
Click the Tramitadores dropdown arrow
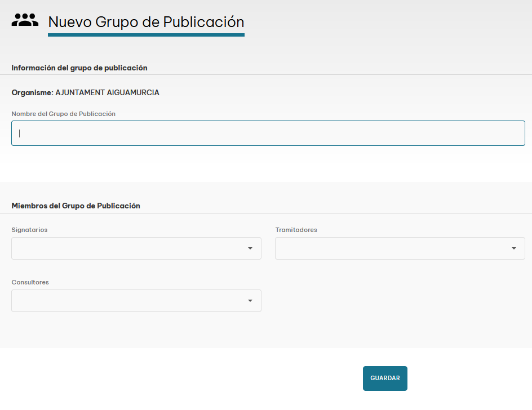pyautogui.click(x=514, y=248)
